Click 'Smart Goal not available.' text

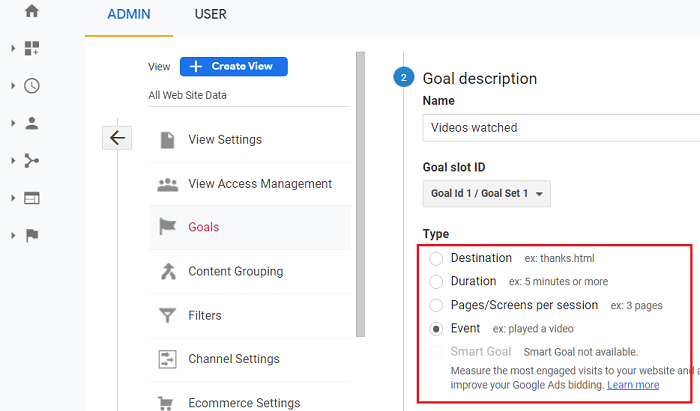click(580, 352)
